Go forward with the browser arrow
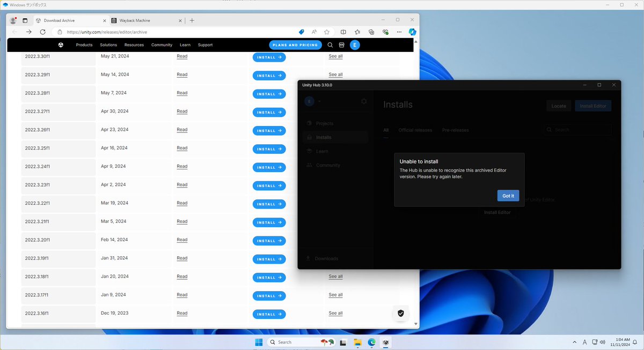 [x=29, y=32]
